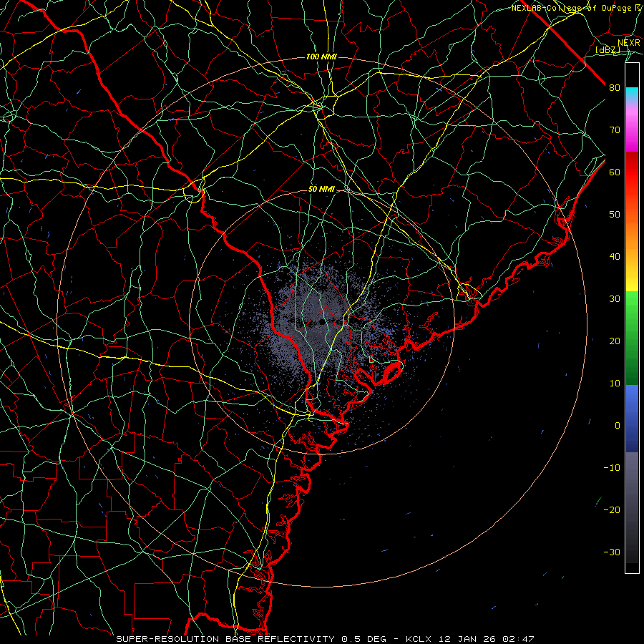
Task: Click the -20 value on dBZ scale
Action: (612, 510)
